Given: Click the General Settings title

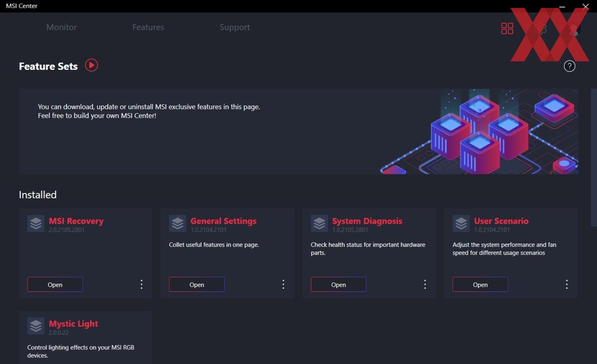Looking at the screenshot, I should 223,221.
